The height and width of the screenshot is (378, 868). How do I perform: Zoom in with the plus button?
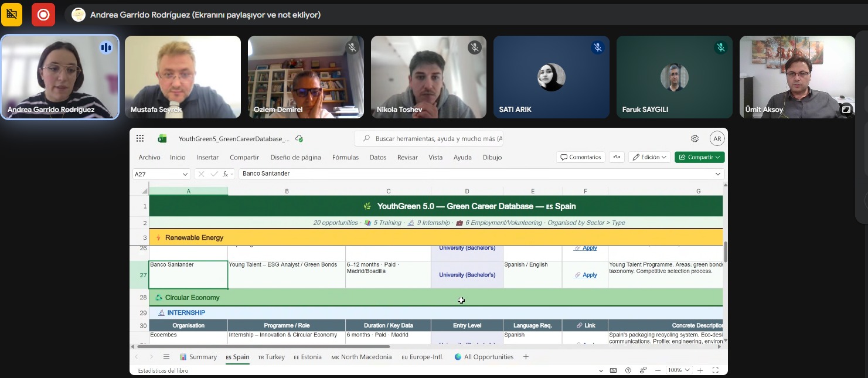tap(700, 370)
